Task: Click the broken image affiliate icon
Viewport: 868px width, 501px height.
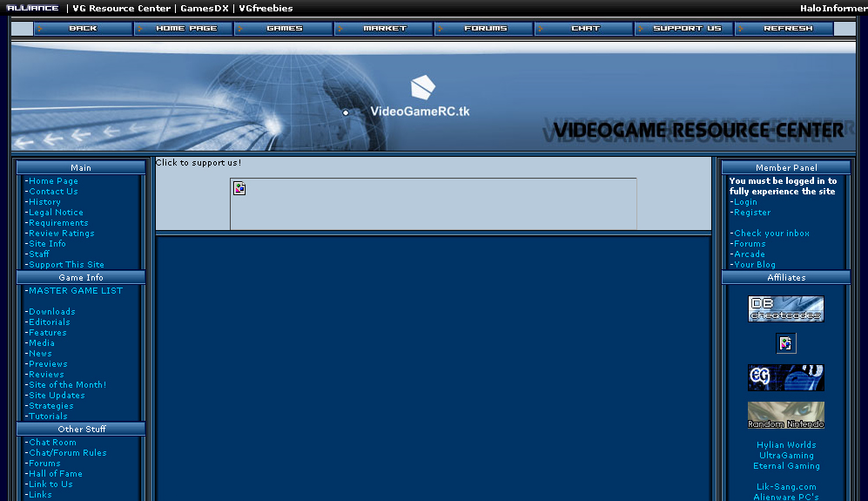Action: 785,343
